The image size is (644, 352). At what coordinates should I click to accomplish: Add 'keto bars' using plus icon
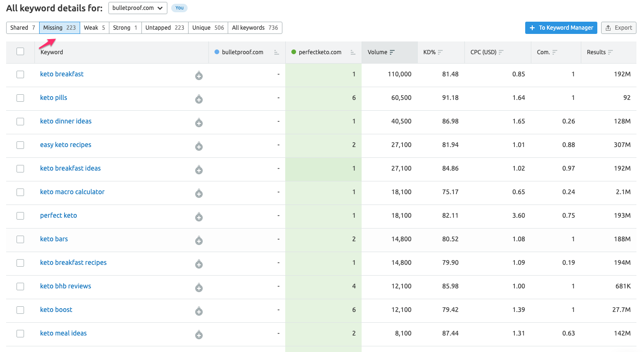pyautogui.click(x=199, y=240)
